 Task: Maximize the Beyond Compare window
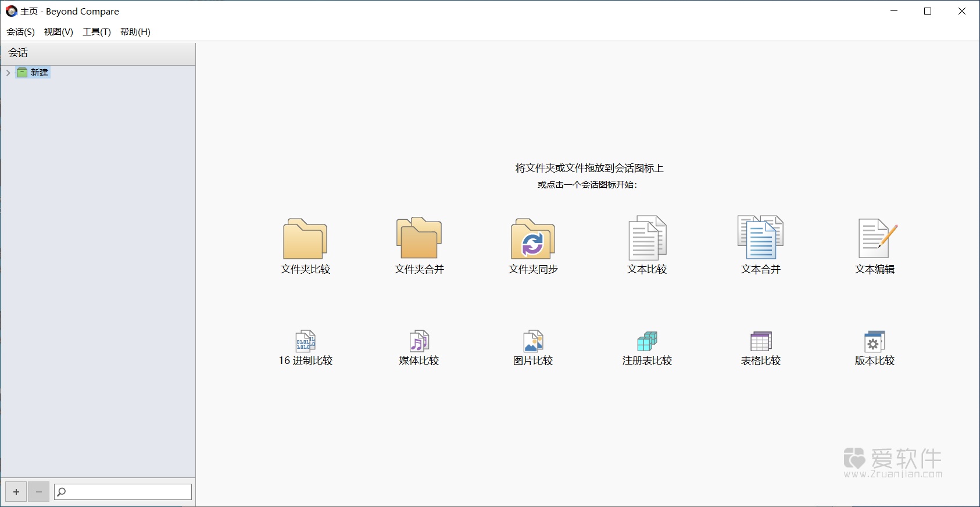928,11
